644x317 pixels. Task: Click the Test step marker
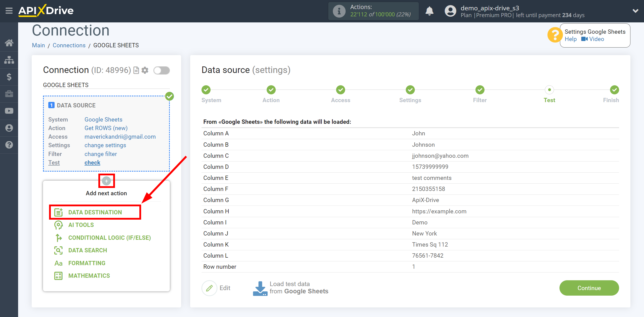[x=549, y=90]
